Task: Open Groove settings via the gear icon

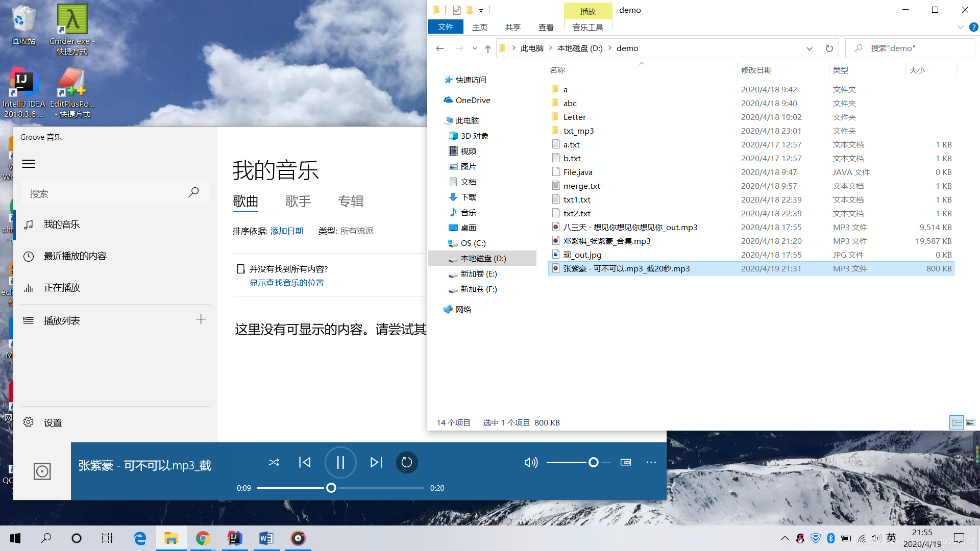Action: point(28,422)
